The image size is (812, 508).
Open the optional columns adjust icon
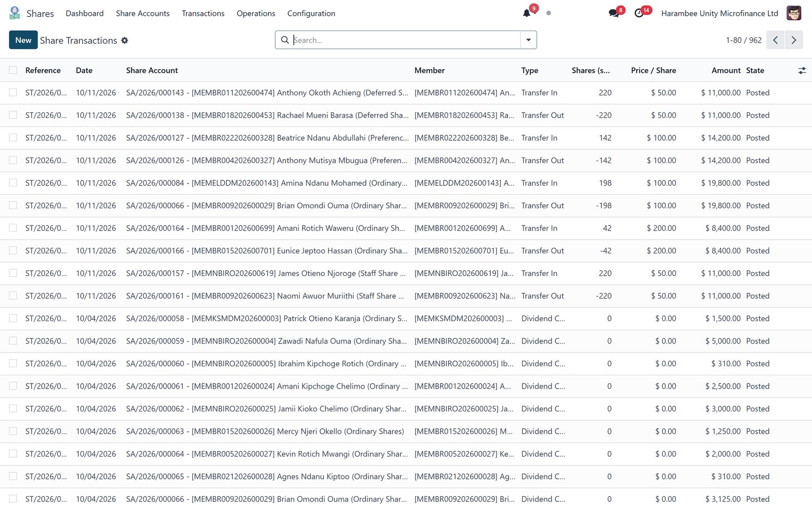click(x=802, y=71)
